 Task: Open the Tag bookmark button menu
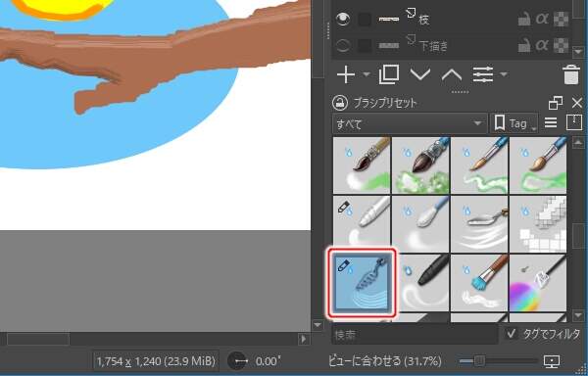tap(514, 123)
